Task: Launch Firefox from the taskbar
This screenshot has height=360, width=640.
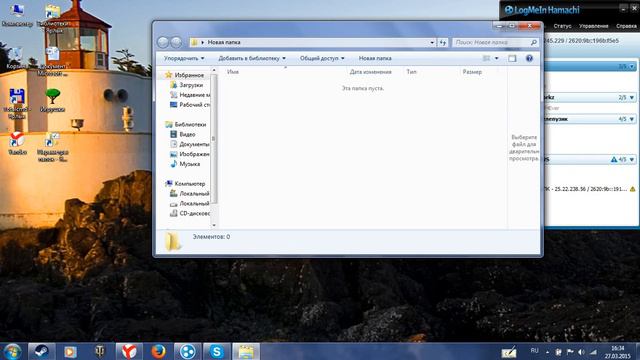Action: tap(158, 351)
